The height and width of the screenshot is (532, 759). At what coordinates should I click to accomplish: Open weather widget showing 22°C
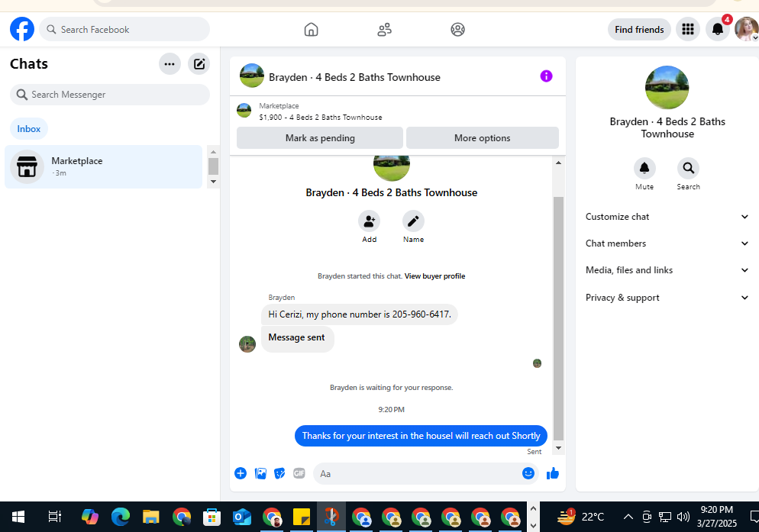point(580,517)
